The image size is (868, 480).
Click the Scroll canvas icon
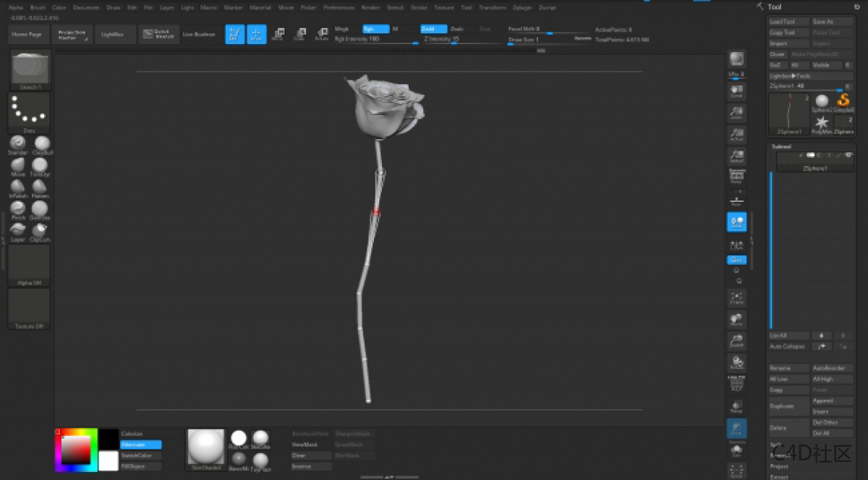(x=736, y=91)
